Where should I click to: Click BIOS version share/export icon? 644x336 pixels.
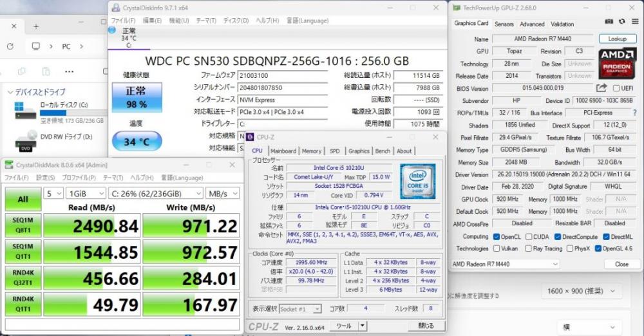pos(601,88)
